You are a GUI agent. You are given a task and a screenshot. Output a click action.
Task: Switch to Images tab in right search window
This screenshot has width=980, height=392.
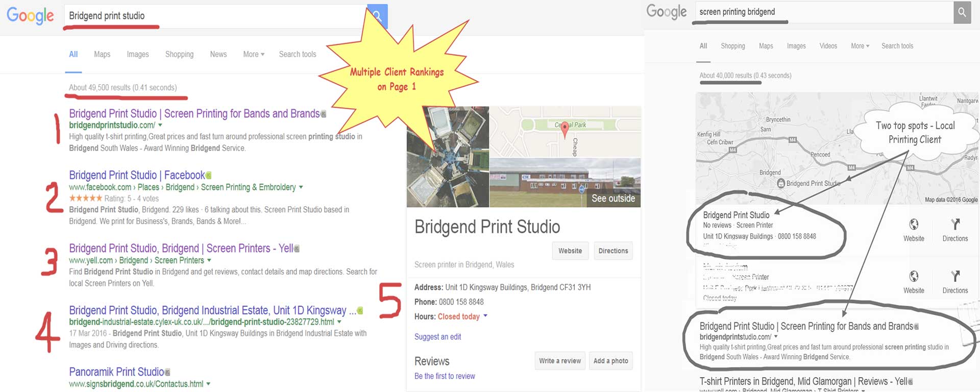pyautogui.click(x=796, y=46)
